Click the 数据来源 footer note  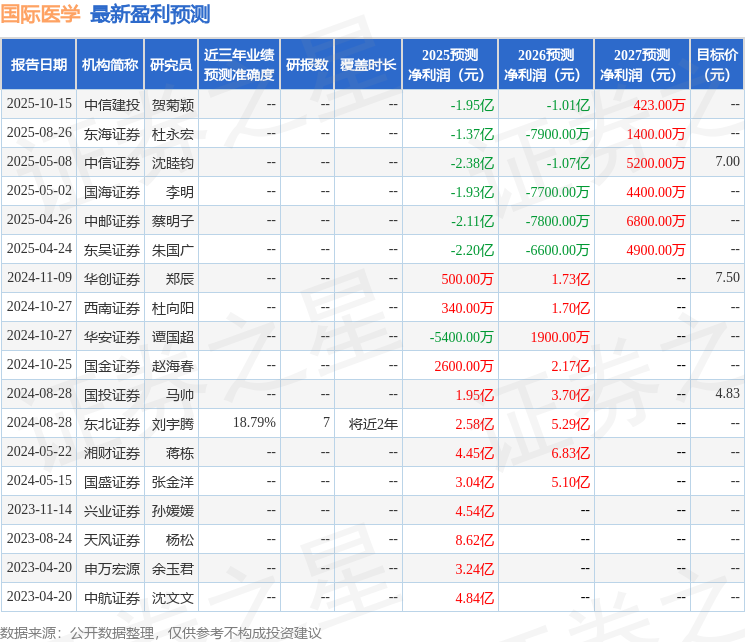[161, 633]
